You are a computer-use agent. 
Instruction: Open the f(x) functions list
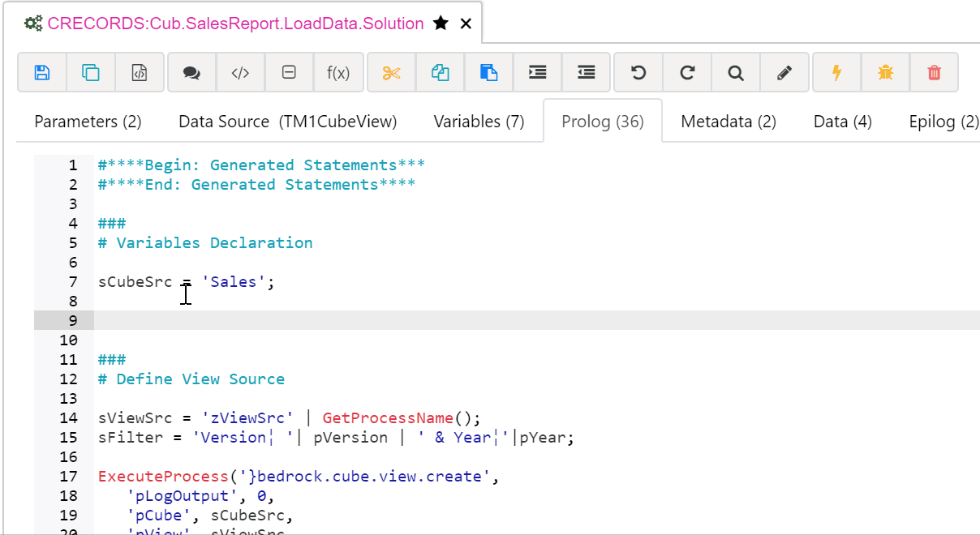click(338, 73)
